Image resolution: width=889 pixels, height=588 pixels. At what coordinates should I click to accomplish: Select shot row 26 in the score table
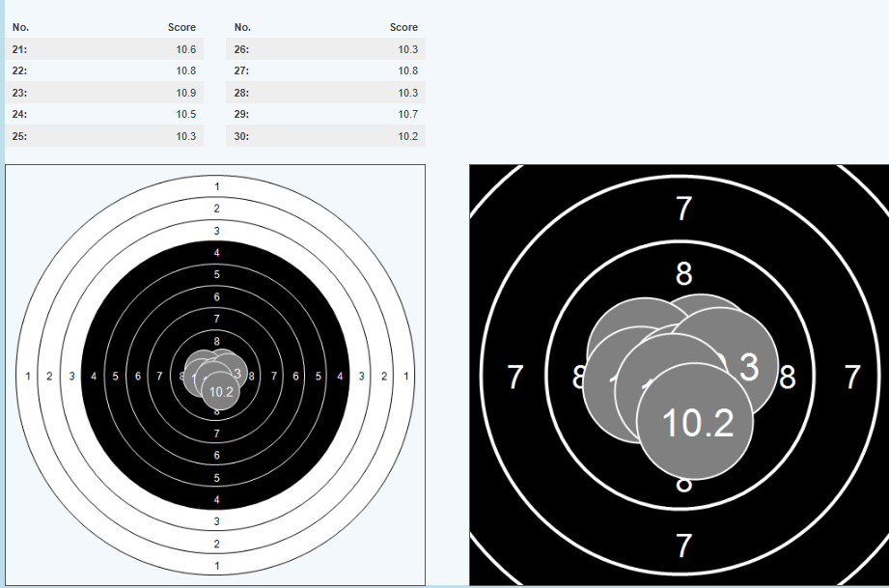[x=325, y=49]
